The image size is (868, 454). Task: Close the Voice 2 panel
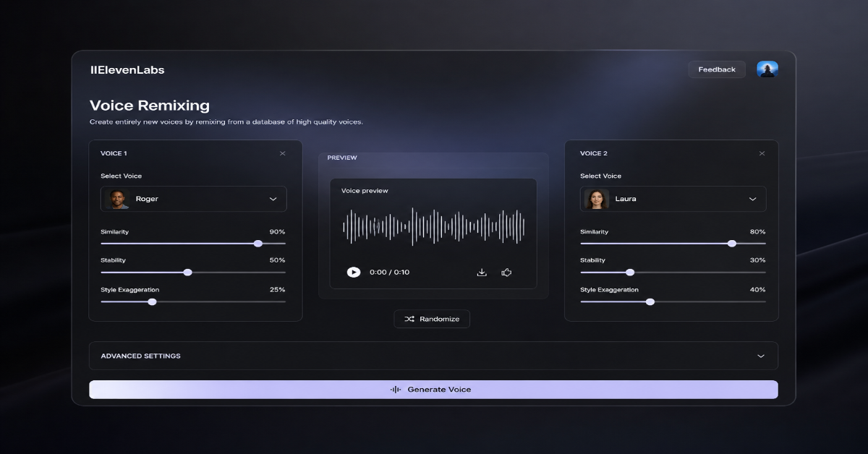pyautogui.click(x=762, y=153)
